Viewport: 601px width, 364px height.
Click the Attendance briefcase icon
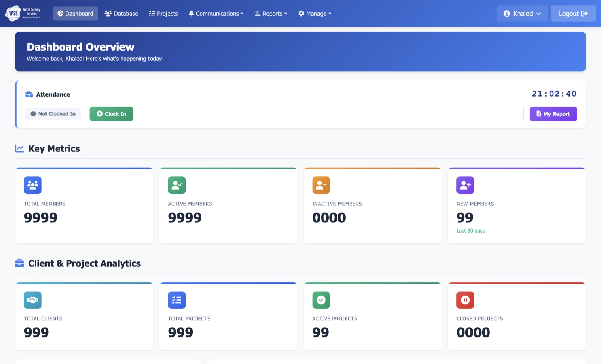29,94
